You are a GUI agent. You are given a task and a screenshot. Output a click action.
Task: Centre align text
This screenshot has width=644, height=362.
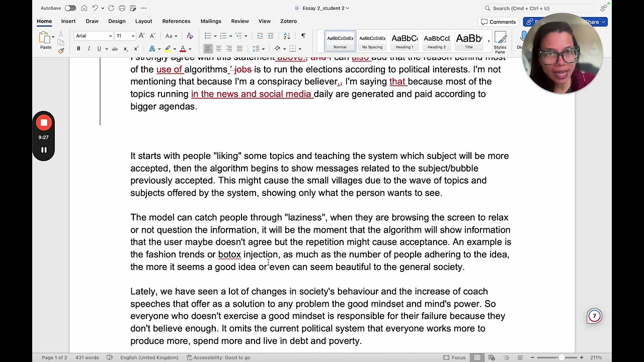point(218,49)
